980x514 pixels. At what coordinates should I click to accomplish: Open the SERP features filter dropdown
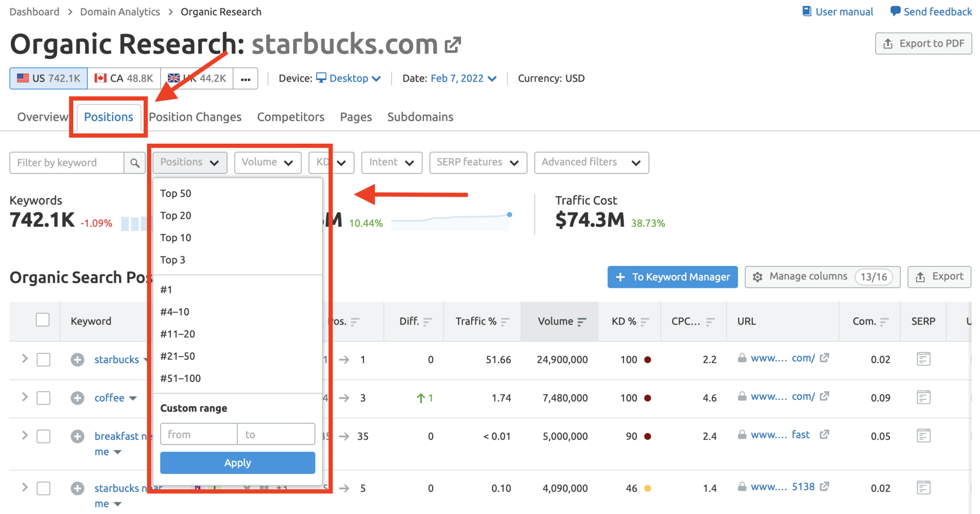tap(478, 163)
